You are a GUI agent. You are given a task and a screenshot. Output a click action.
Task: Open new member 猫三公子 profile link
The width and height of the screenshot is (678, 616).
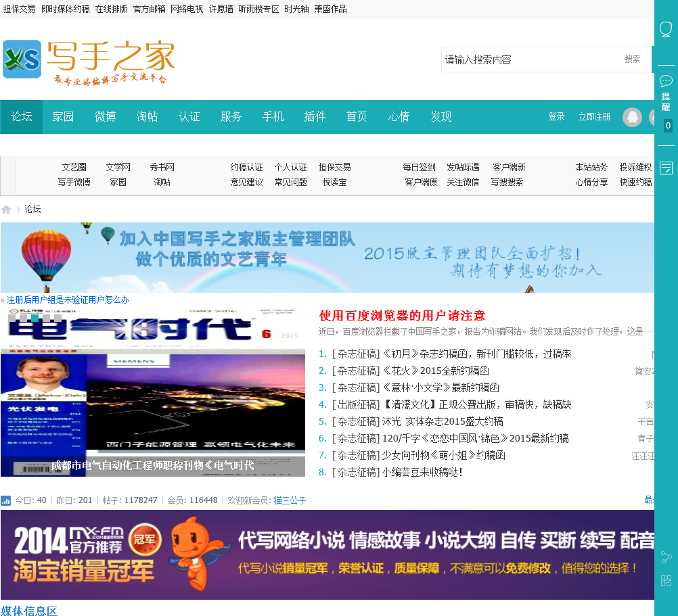point(290,500)
